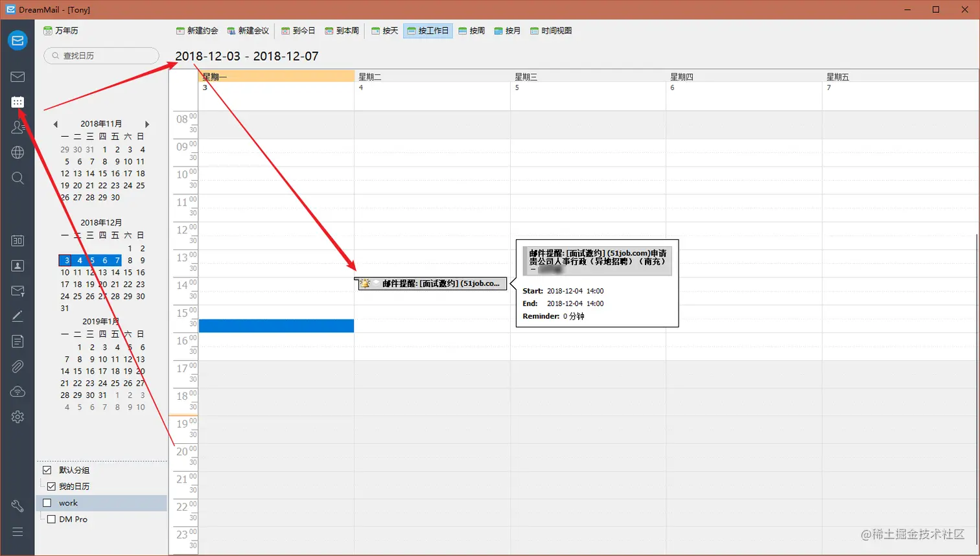
Task: Switch to 按月 month view
Action: tap(507, 30)
